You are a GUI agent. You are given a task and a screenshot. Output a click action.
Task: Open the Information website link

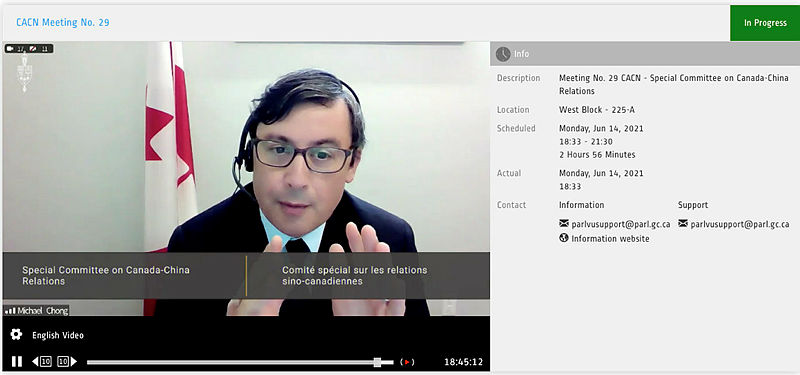610,238
